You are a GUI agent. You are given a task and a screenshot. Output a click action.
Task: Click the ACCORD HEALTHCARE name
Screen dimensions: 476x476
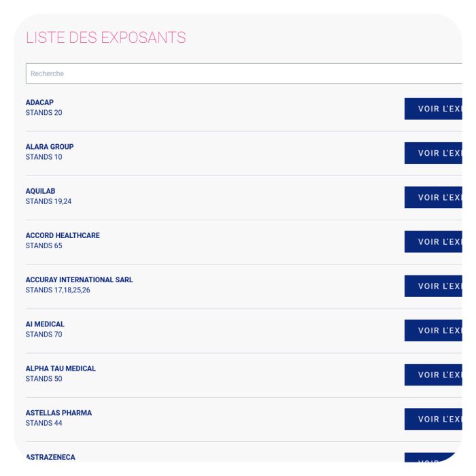coord(63,235)
